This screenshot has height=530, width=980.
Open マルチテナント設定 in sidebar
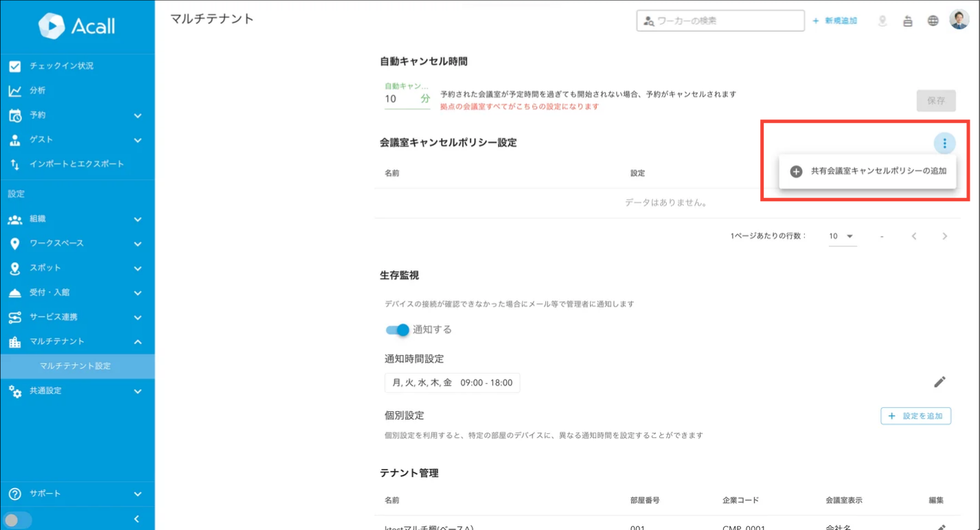point(75,366)
